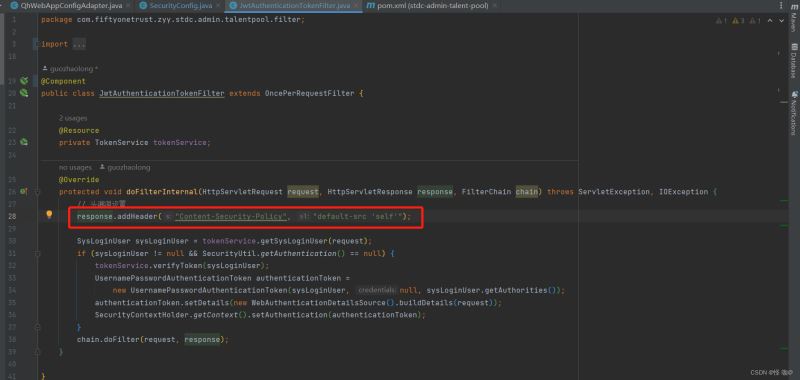Click the 'no usages' hint above doFilterInternal

[x=76, y=167]
